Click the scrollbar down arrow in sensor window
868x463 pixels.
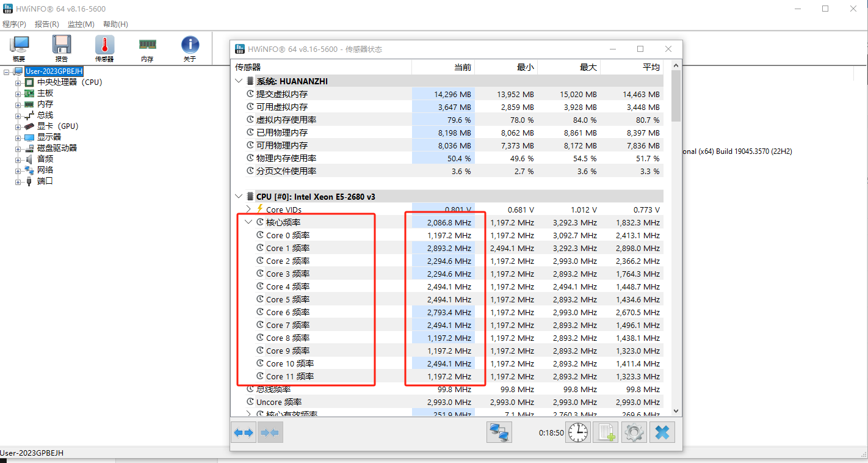[676, 411]
